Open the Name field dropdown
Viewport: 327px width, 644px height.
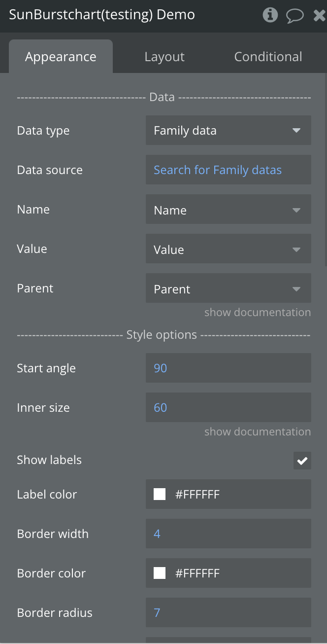click(x=228, y=210)
